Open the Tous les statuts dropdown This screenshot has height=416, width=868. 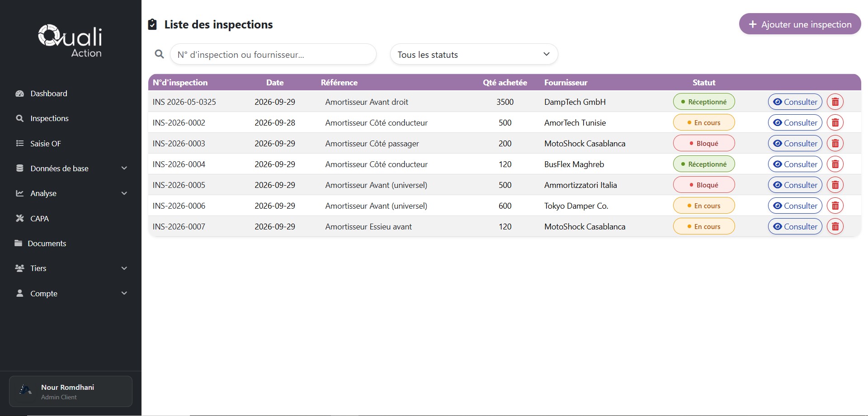coord(474,54)
